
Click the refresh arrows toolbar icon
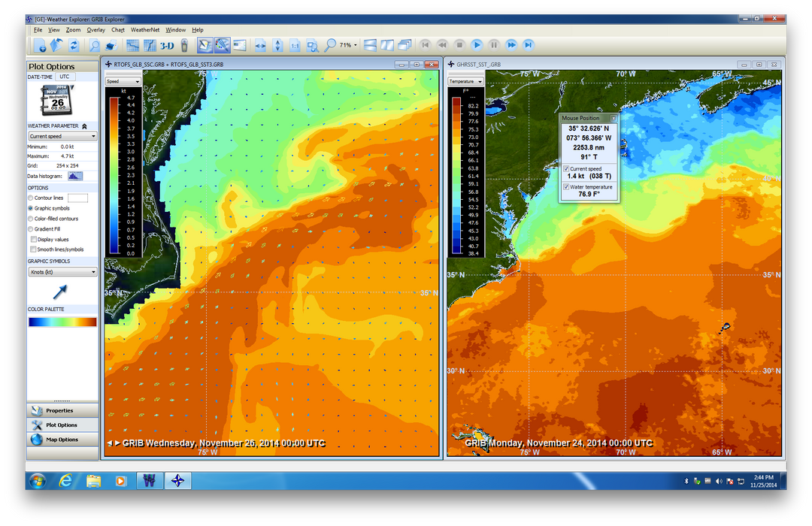[x=74, y=45]
